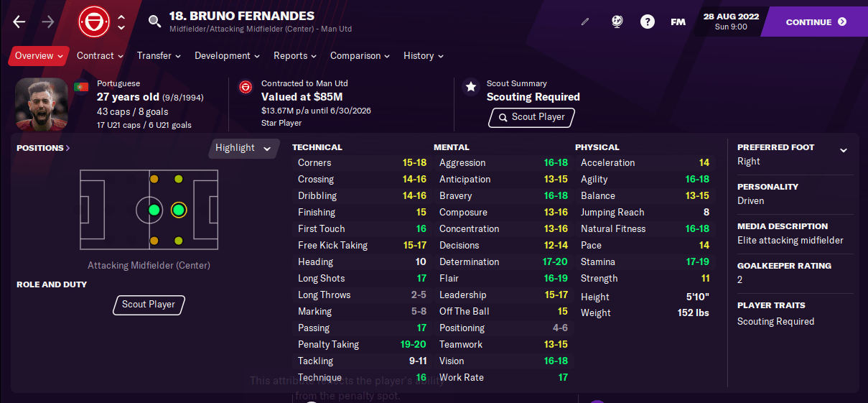Select the attacking midfielder center position dot
The width and height of the screenshot is (868, 403).
pos(179,210)
